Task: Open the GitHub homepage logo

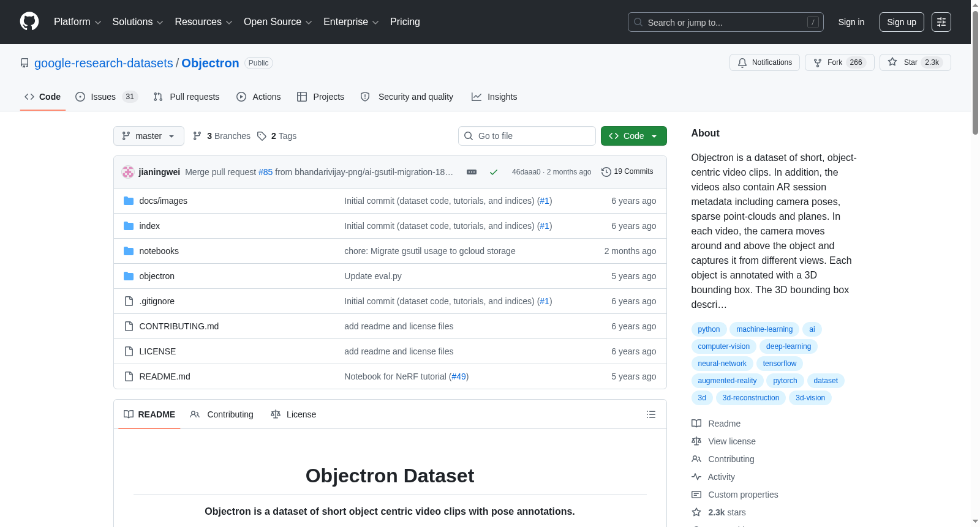Action: point(29,21)
